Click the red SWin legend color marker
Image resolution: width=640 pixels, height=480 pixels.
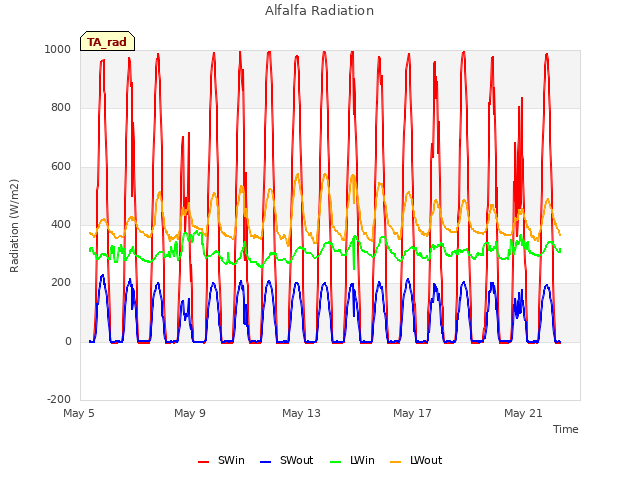coord(203,462)
